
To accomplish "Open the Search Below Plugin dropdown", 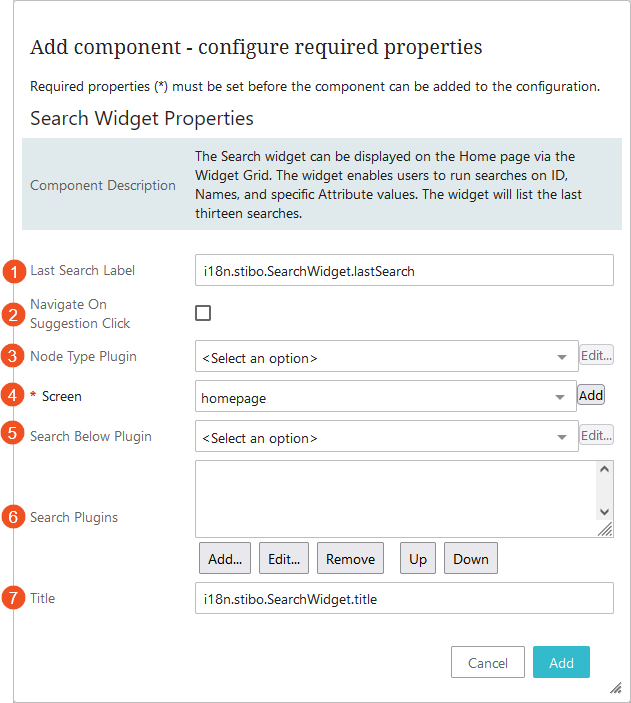I will 386,437.
